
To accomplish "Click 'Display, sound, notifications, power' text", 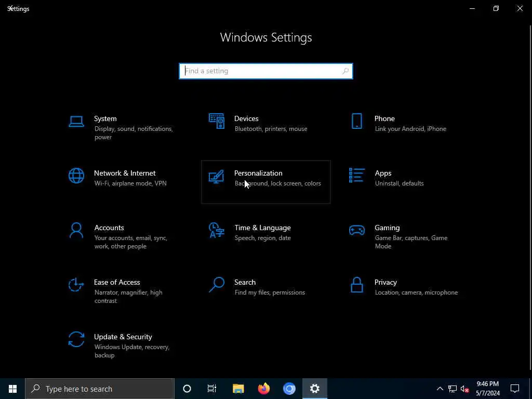I will point(134,133).
